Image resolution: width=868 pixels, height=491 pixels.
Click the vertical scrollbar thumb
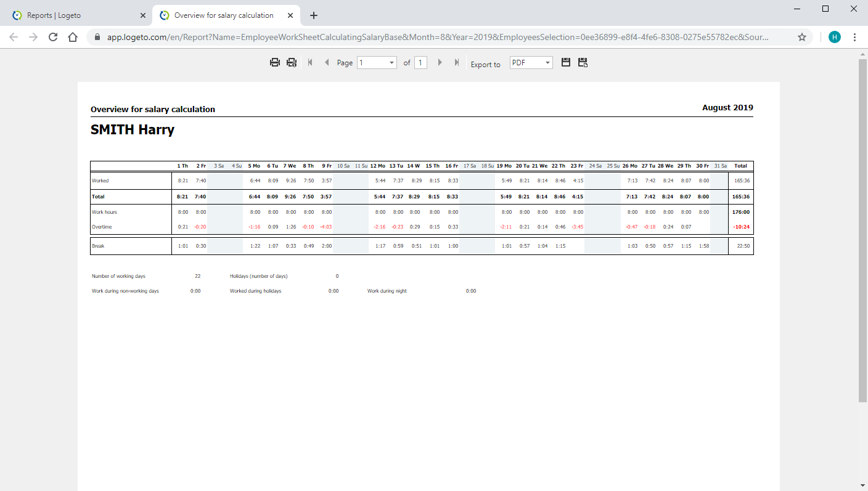pos(862,231)
